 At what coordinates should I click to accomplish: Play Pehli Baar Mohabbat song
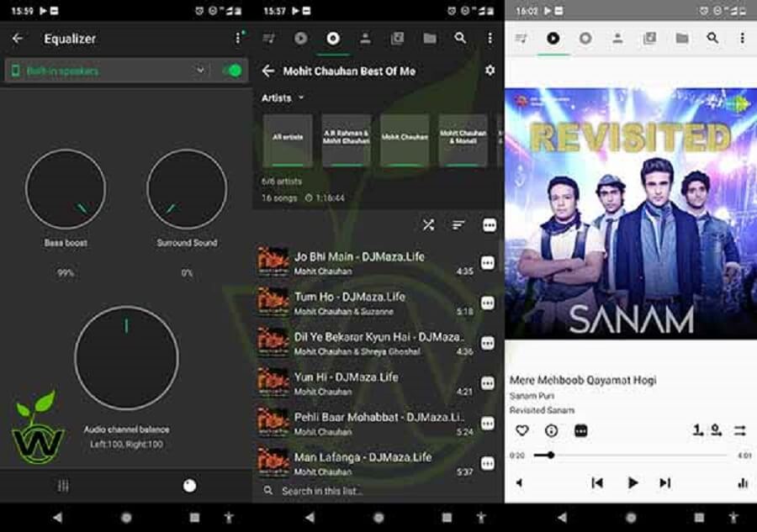366,423
